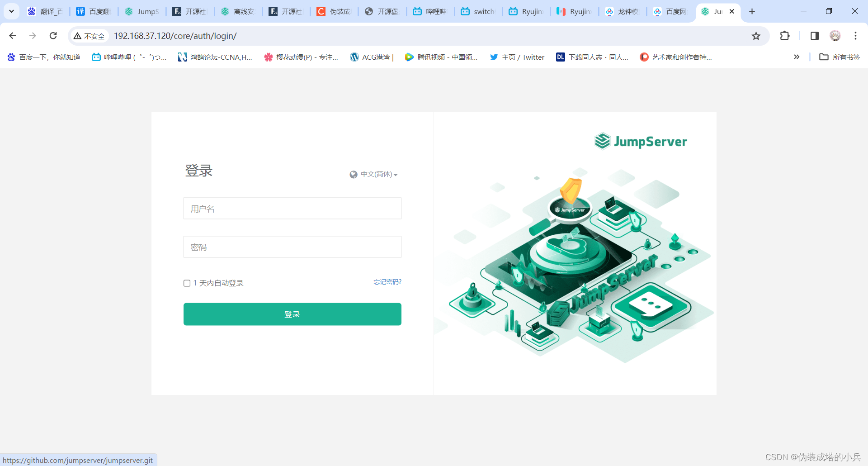Switch to the 离线安 tab
Image resolution: width=868 pixels, height=466 pixels.
pos(238,11)
